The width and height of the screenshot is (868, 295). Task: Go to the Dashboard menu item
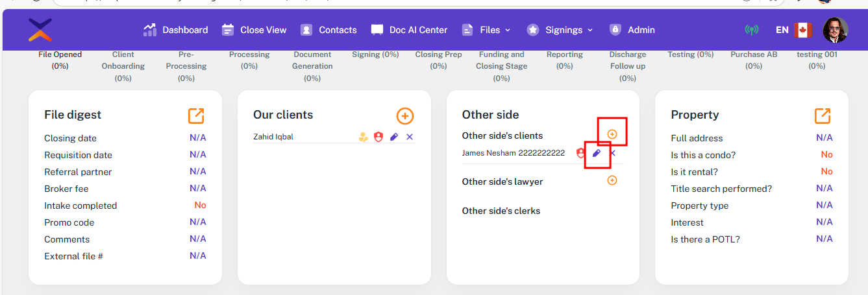point(176,30)
